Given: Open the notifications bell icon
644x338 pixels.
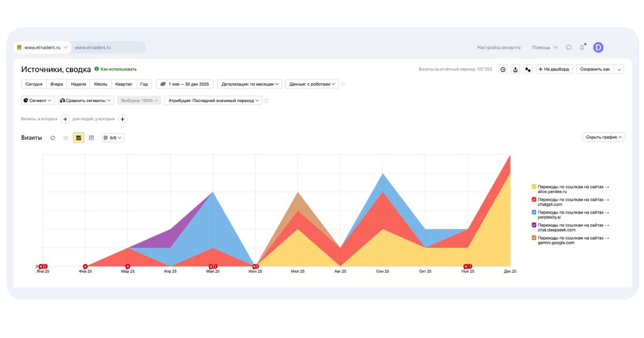Looking at the screenshot, I should click(x=582, y=48).
